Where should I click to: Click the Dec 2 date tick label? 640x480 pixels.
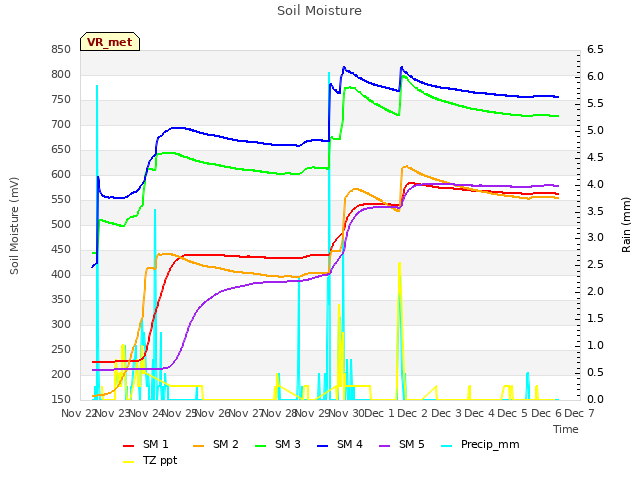click(x=413, y=413)
